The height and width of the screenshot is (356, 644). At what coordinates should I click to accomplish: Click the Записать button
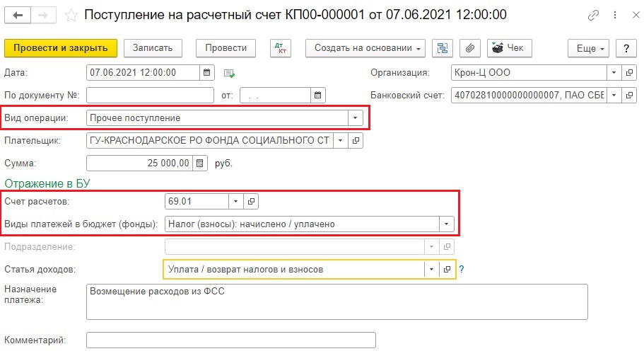coord(153,48)
